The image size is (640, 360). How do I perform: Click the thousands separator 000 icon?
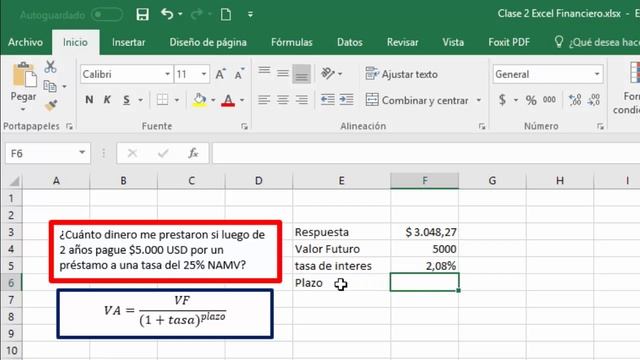[549, 100]
